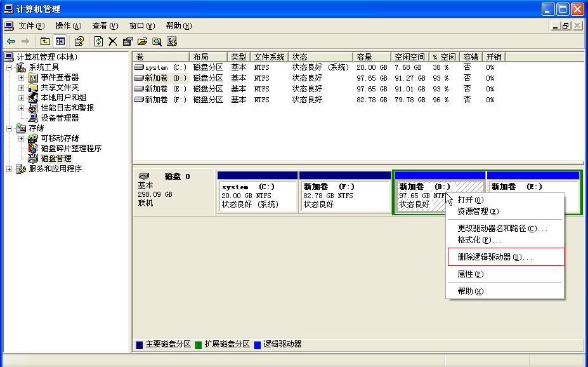Click the Delete X toolbar icon

(112, 41)
